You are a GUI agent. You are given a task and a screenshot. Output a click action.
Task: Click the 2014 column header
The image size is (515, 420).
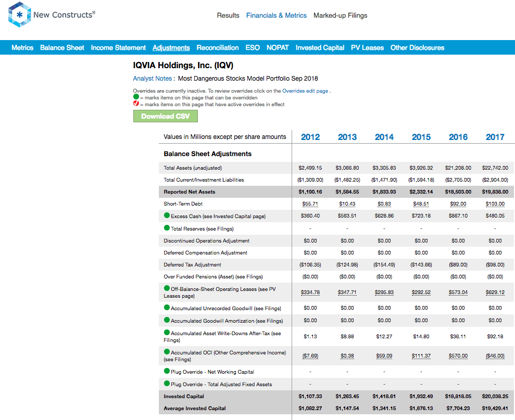(x=384, y=137)
